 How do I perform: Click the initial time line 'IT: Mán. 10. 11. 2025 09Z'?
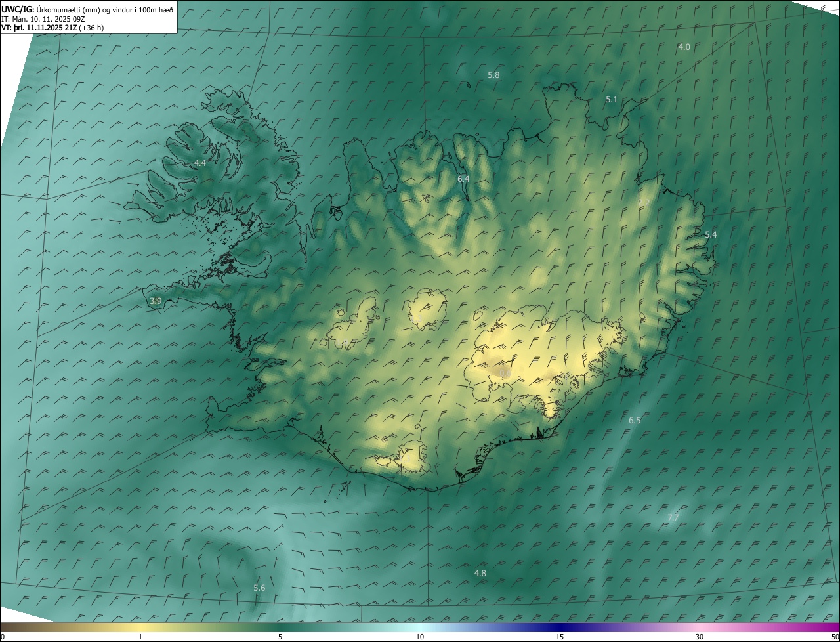pos(43,19)
